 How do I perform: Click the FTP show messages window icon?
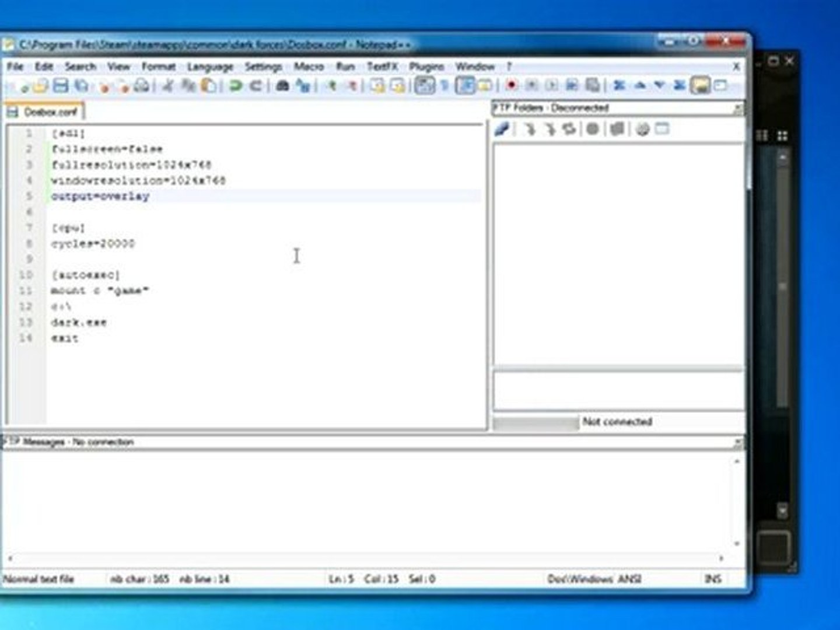click(x=662, y=129)
